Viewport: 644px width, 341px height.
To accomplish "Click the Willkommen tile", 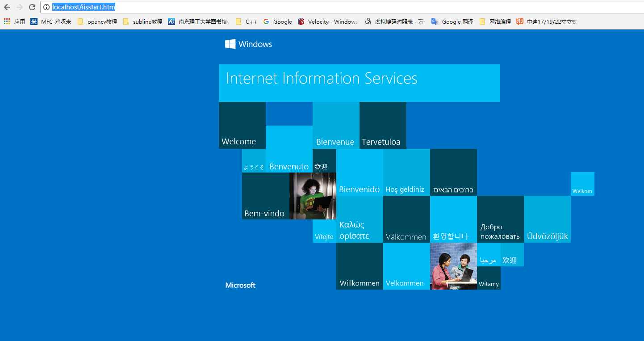I will coord(360,266).
